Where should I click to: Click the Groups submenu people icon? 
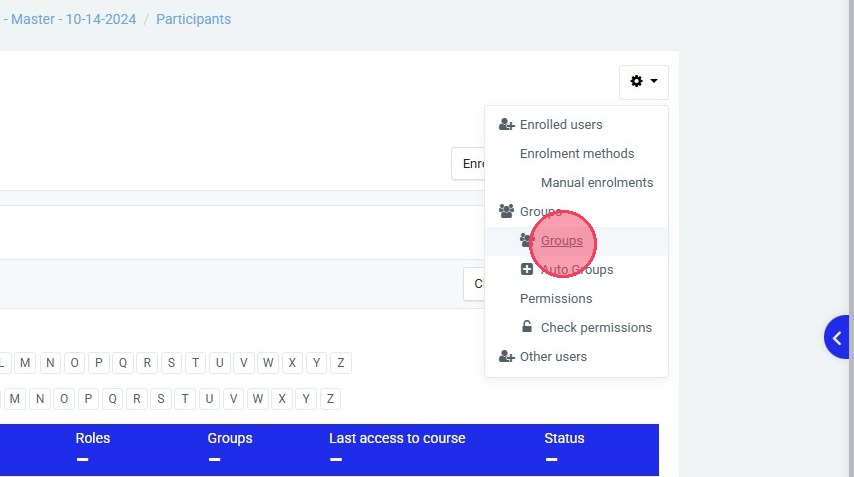pos(526,240)
